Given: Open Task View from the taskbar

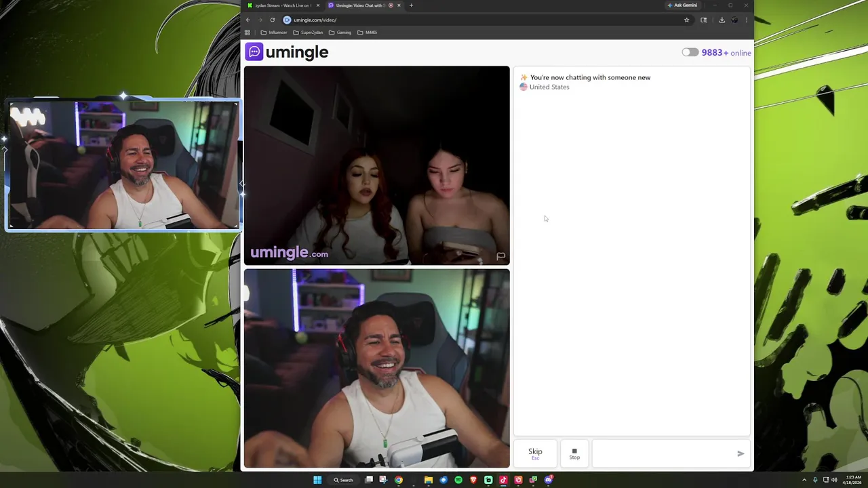Looking at the screenshot, I should pos(369,480).
